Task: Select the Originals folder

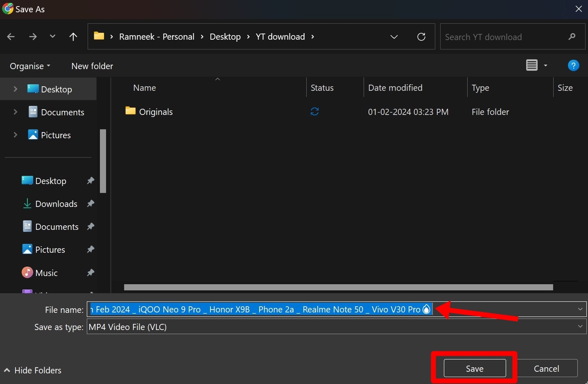Action: pyautogui.click(x=149, y=112)
